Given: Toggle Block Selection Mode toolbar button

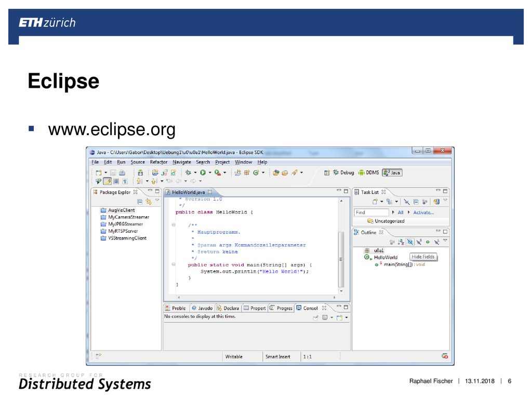Looking at the screenshot, I should pos(116,181).
